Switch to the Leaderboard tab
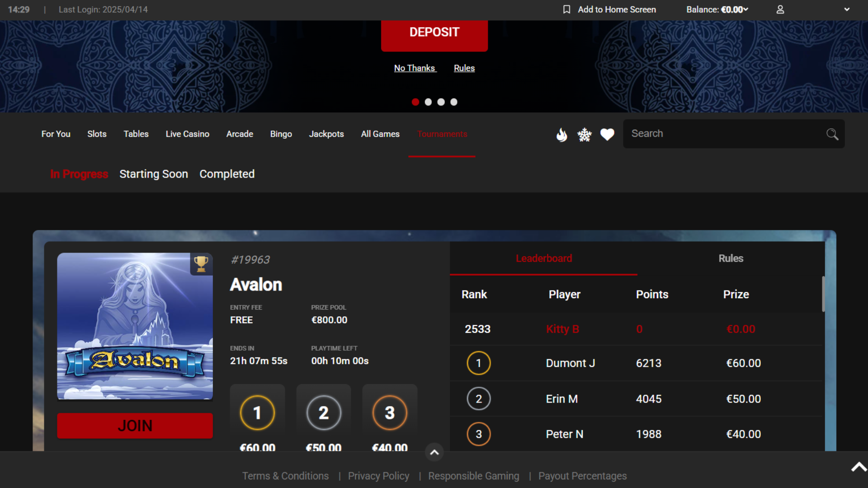Screen dimensions: 868x488 pyautogui.click(x=544, y=258)
